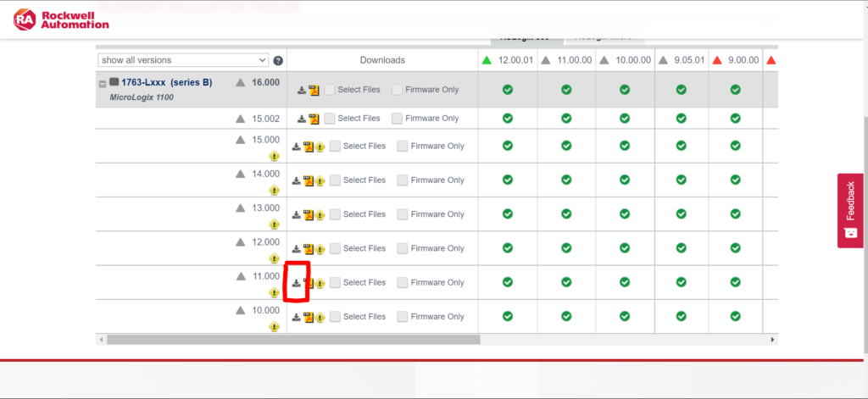Click the 9.00.00 column header
The height and width of the screenshot is (399, 868).
736,60
